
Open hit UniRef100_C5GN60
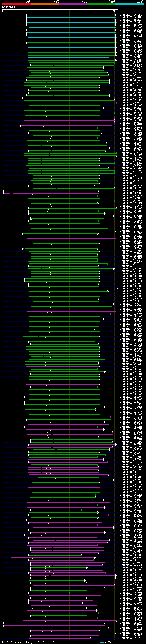pyautogui.click(x=131, y=77)
